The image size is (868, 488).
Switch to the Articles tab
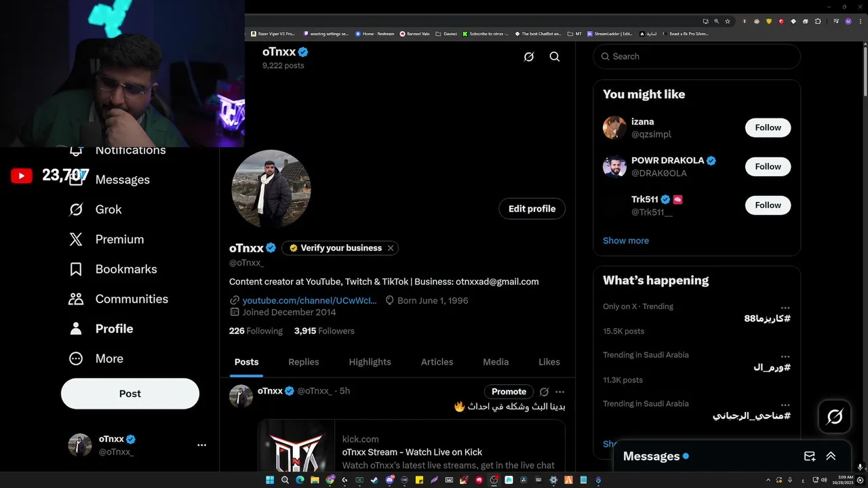(x=437, y=362)
